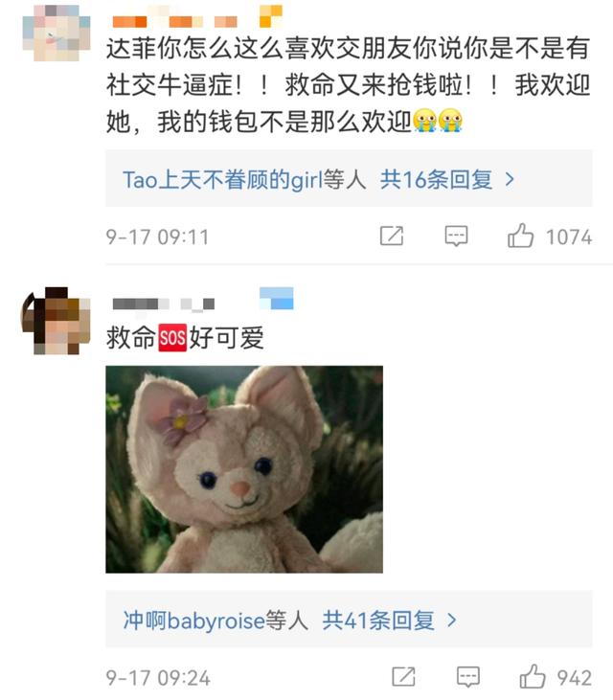The height and width of the screenshot is (700, 613).
Task: Select the 救命好可爱 comment text
Action: click(x=185, y=337)
